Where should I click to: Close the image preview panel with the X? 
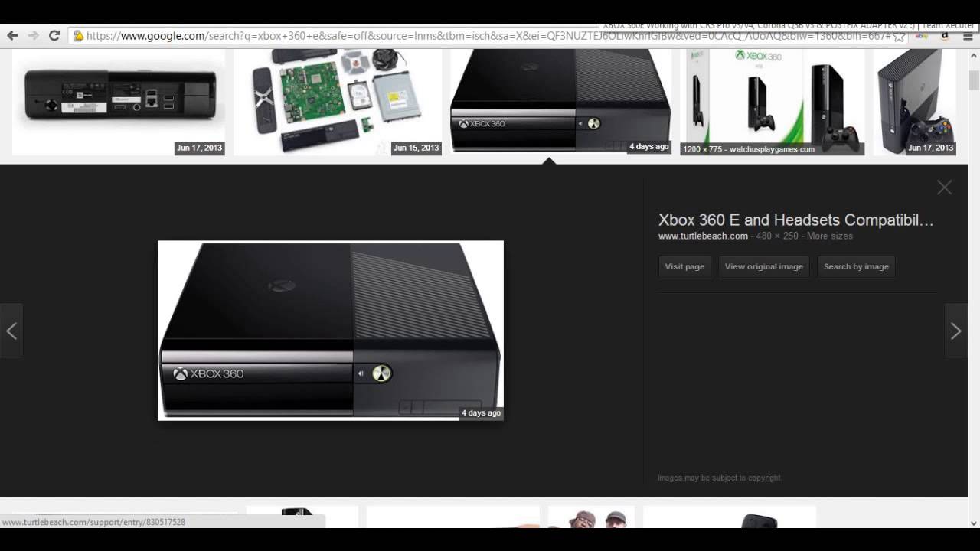pyautogui.click(x=944, y=187)
